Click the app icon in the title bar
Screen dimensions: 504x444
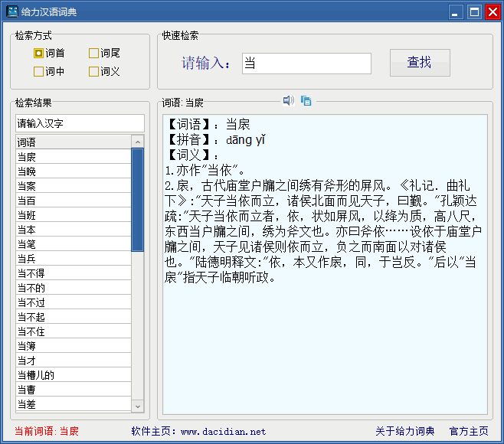click(12, 11)
